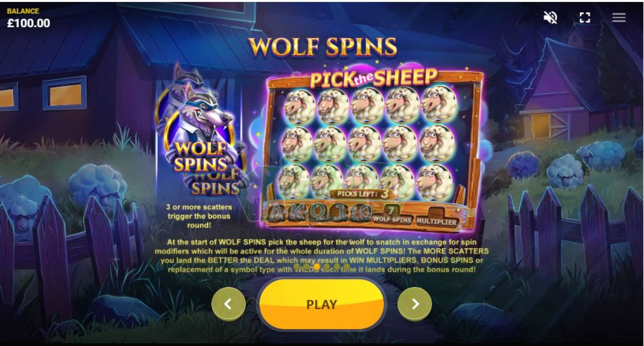Screen dimensions: 644x346
Task: Open the hamburger menu
Action: (x=619, y=17)
